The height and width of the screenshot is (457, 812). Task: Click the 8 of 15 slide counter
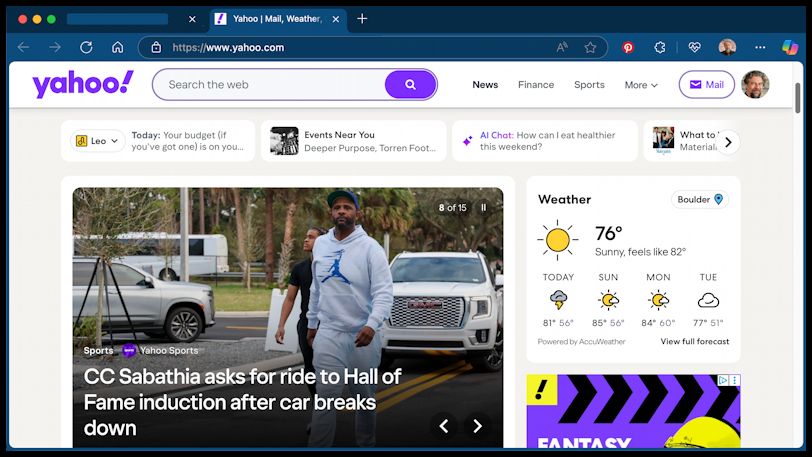click(x=453, y=207)
